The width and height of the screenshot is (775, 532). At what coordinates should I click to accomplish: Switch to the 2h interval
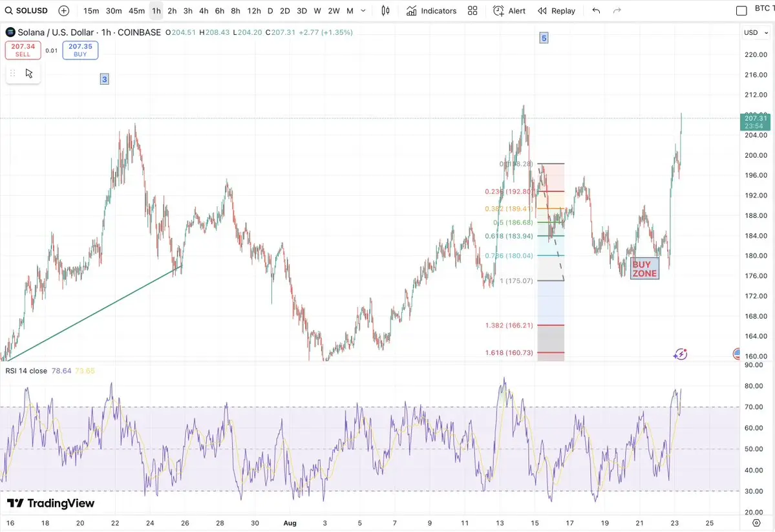tap(172, 10)
